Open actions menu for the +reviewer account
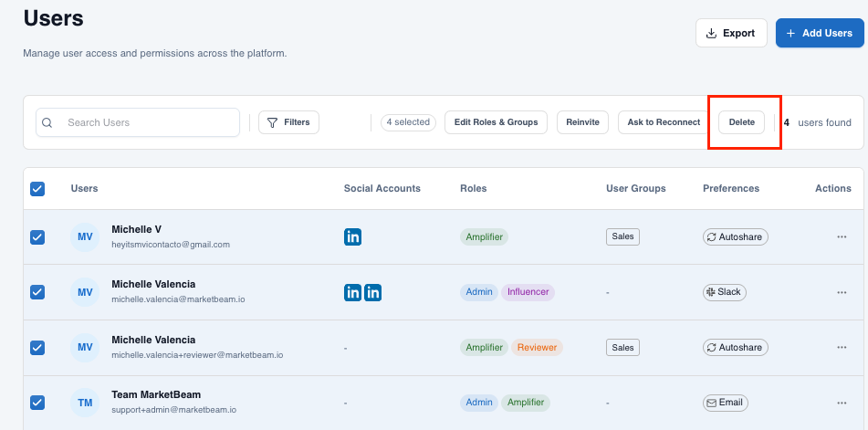Screen dimensions: 868x430 click(x=842, y=348)
